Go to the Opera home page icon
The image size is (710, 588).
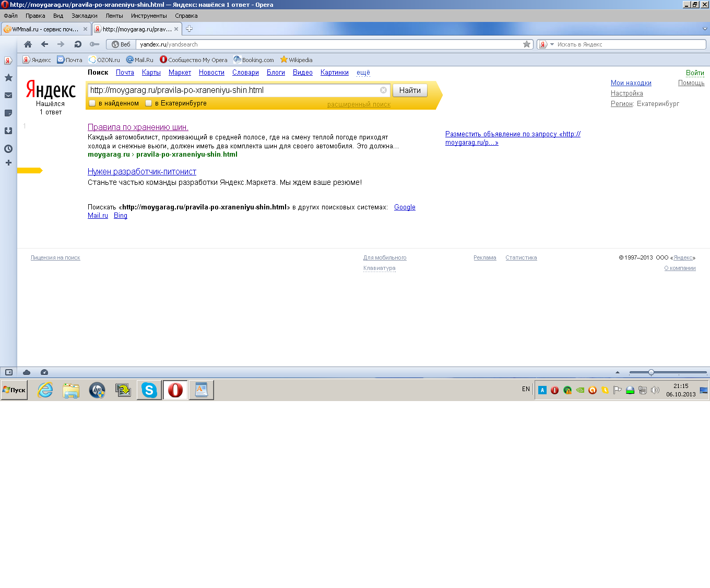[x=28, y=44]
